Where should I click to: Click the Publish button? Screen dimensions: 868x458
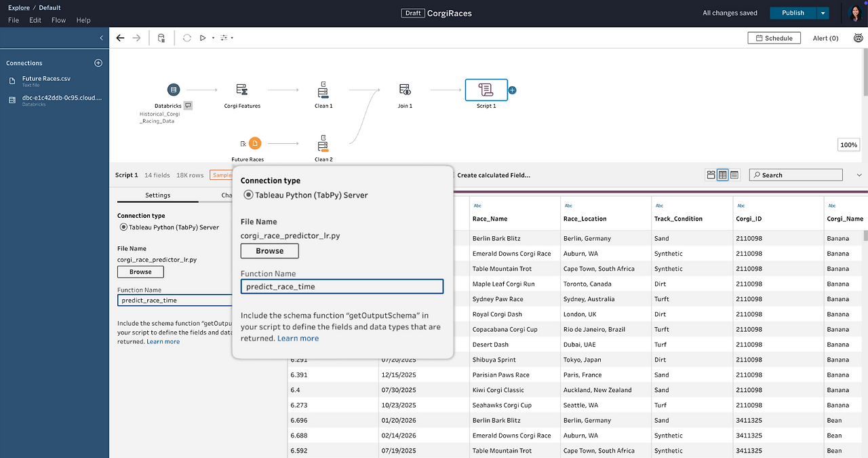click(x=793, y=13)
